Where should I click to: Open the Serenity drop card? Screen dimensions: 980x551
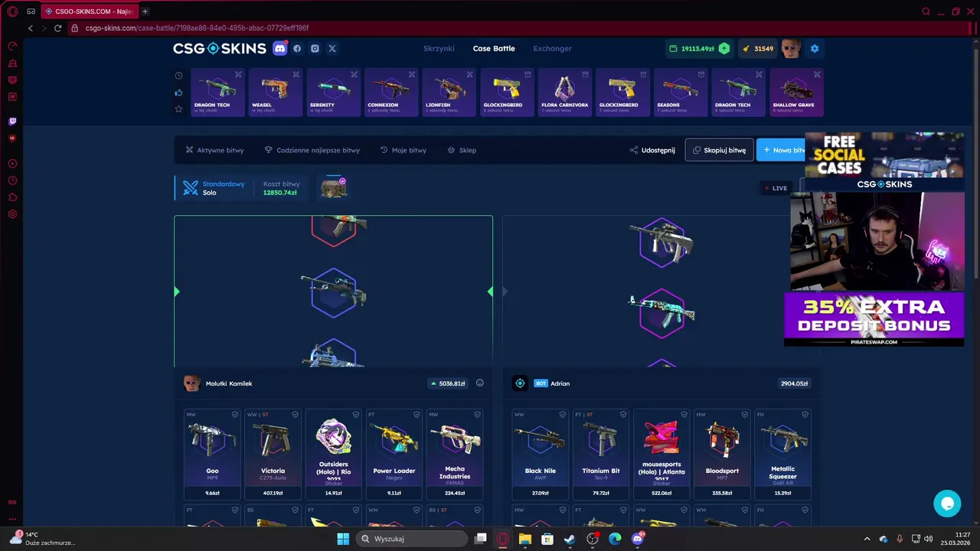[333, 92]
